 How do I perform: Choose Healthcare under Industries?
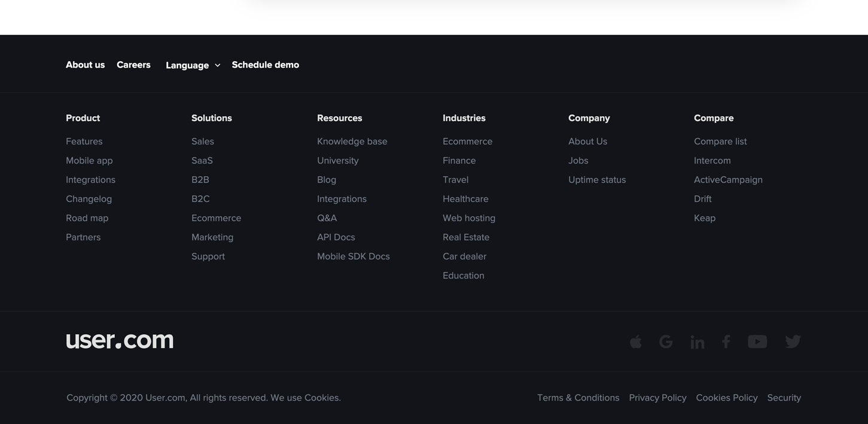pos(465,199)
